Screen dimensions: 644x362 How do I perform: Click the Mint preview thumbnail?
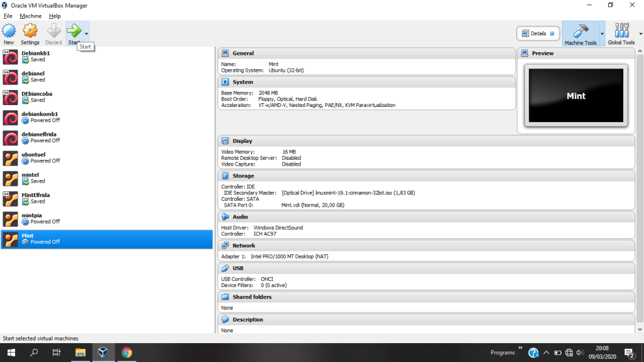[575, 96]
